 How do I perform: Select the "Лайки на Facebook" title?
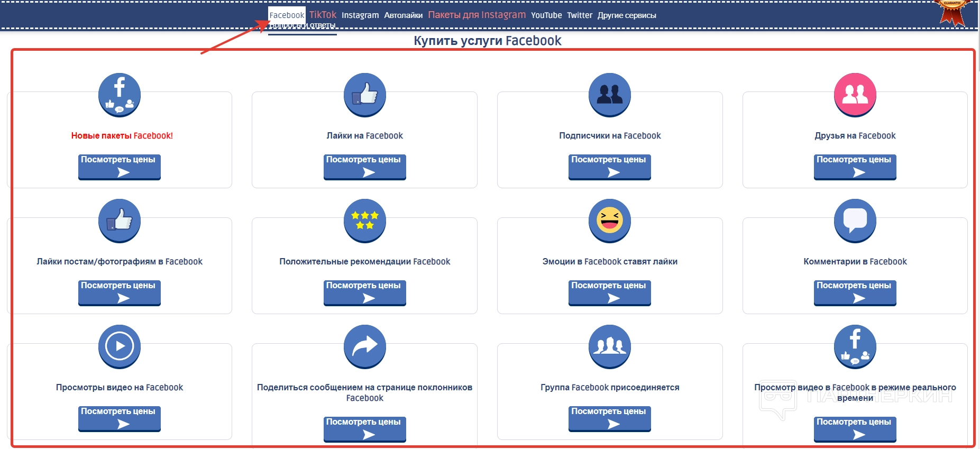365,136
